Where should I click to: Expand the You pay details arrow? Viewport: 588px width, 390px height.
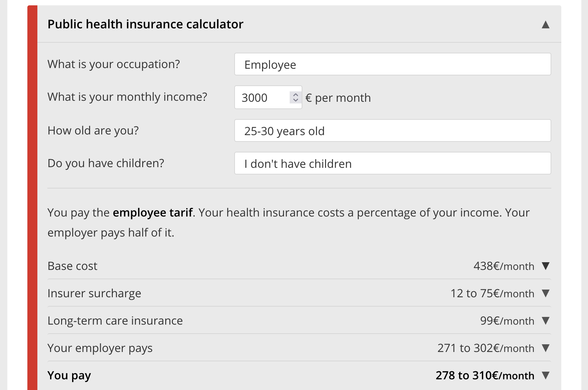546,375
